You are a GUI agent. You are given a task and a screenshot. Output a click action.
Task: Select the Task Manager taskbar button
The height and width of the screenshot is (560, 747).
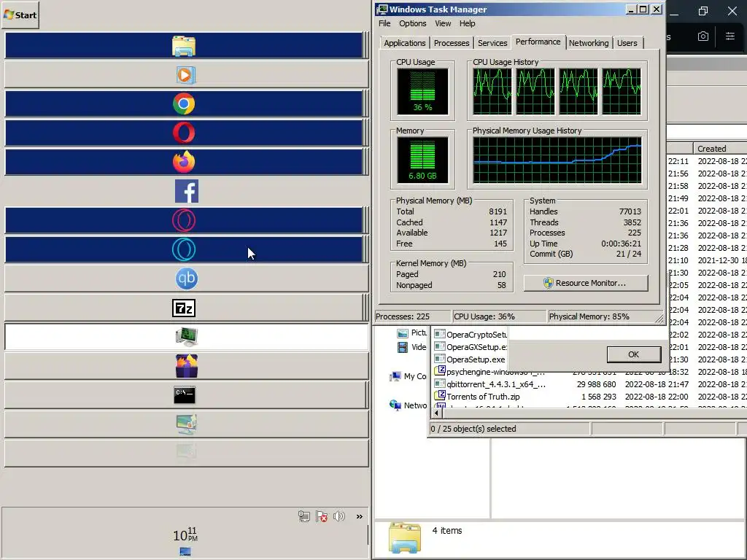(x=186, y=337)
